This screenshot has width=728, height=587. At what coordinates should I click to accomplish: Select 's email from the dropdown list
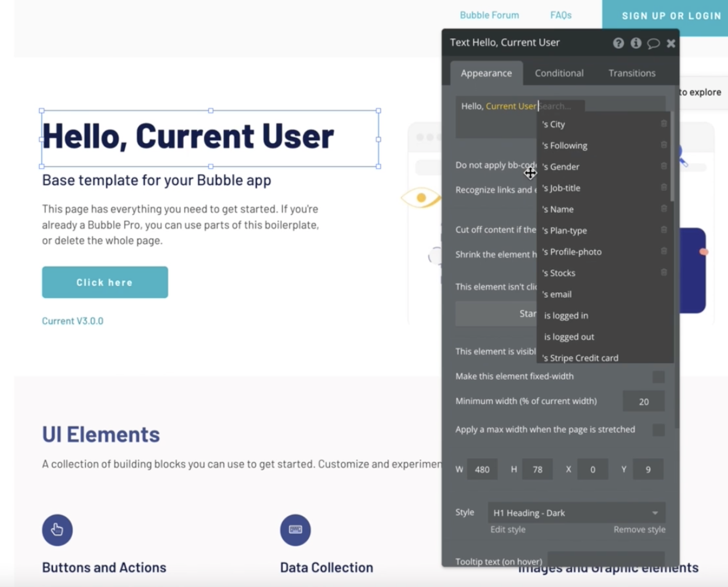(557, 294)
